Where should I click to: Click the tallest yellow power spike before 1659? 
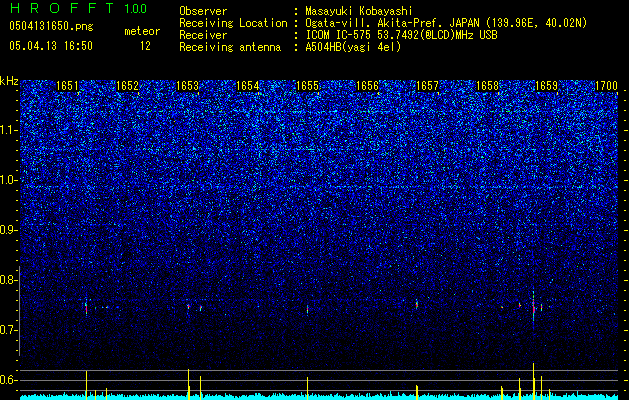tap(534, 381)
